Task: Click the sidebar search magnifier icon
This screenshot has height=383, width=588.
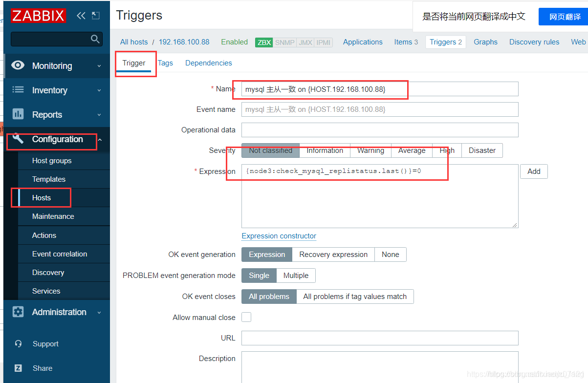Action: [x=95, y=39]
